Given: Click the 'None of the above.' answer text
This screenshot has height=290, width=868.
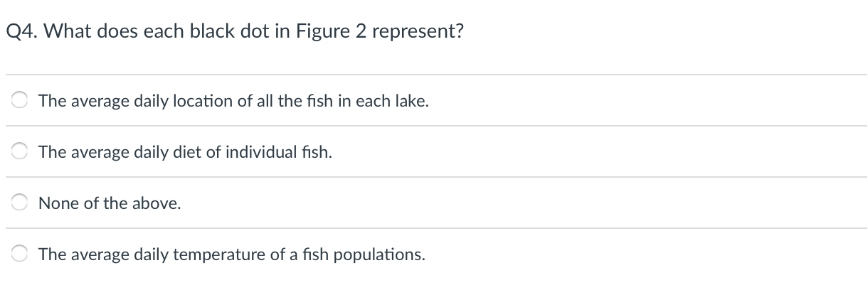Looking at the screenshot, I should 110,203.
